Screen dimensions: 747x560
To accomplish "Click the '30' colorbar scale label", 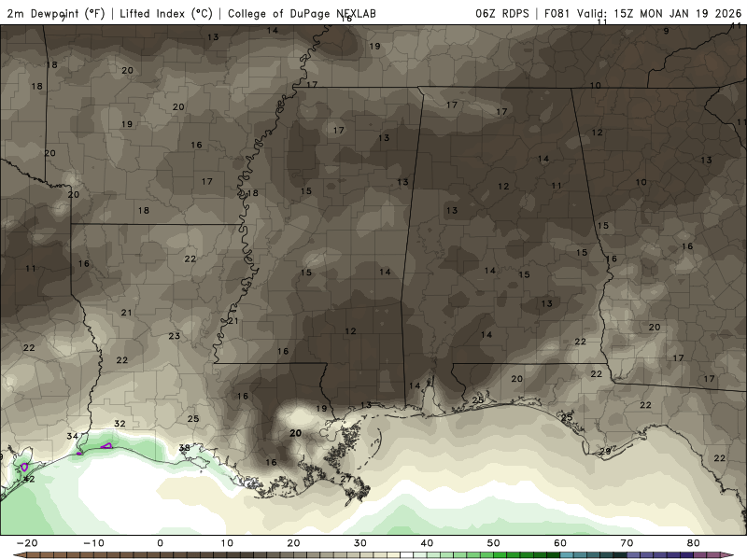I will pyautogui.click(x=360, y=543).
